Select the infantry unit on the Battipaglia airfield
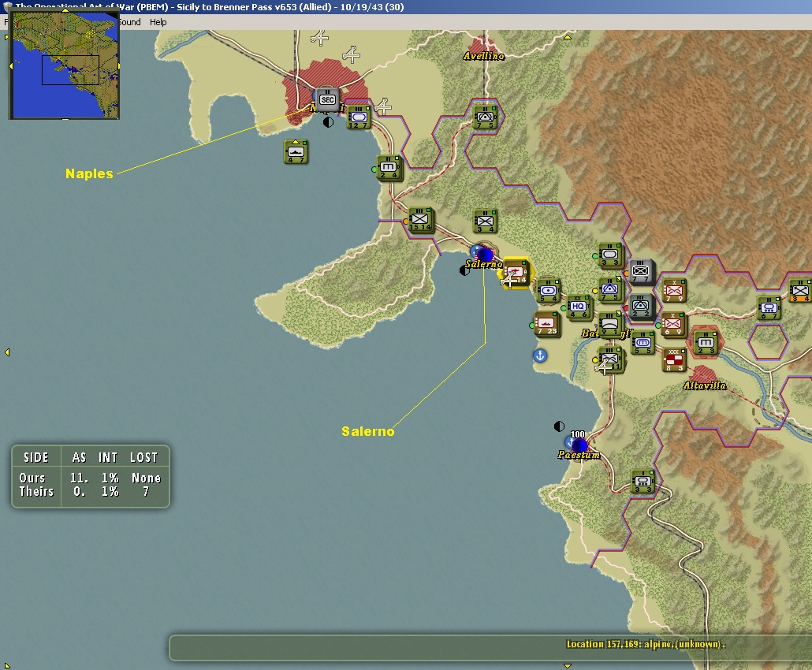The height and width of the screenshot is (670, 812). 610,360
